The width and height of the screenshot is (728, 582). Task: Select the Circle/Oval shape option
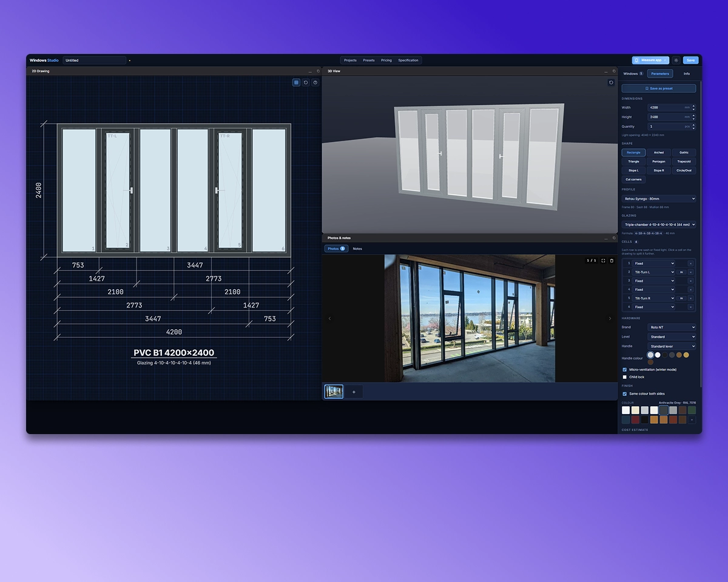(x=684, y=170)
